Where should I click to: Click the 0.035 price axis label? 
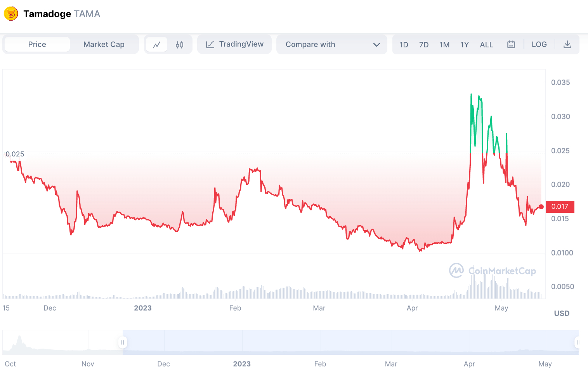560,82
